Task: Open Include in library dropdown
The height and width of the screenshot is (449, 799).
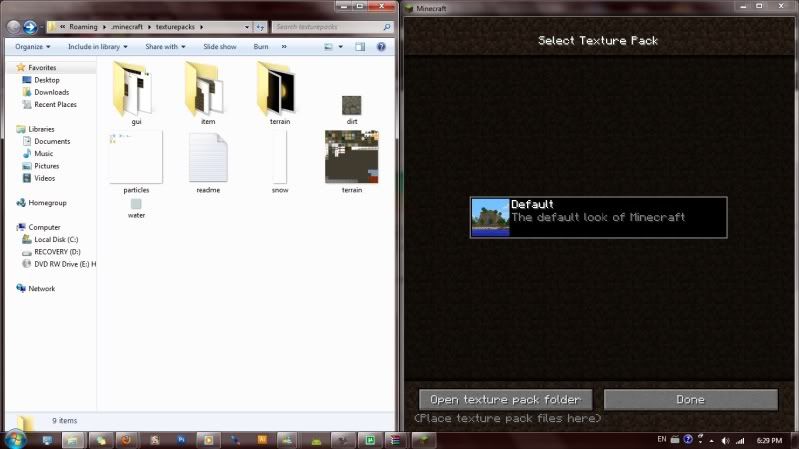Action: tap(98, 47)
